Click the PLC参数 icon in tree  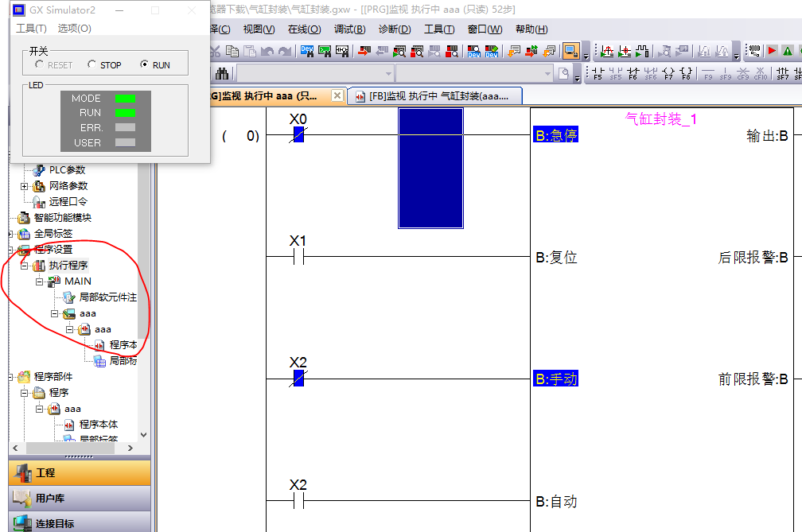[x=38, y=169]
